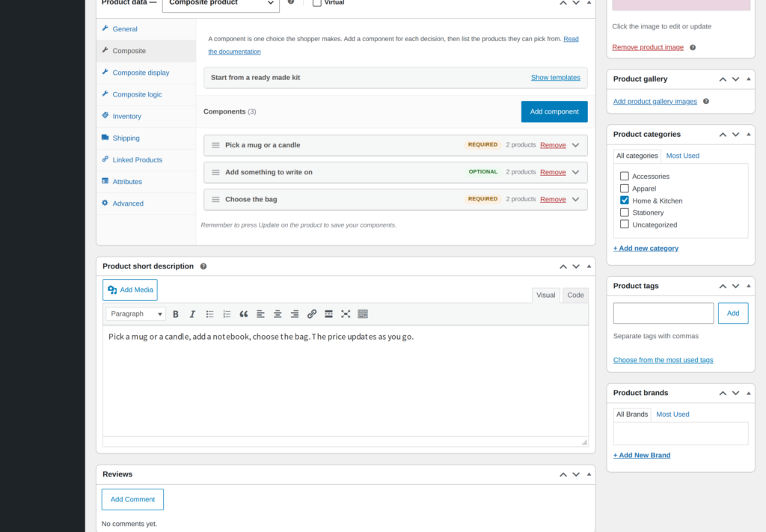Screen dimensions: 766x532
Task: Open the Attributes tab
Action: [146, 182]
